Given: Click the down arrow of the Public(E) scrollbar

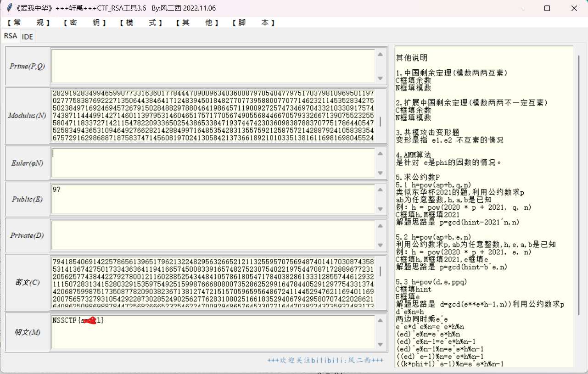Looking at the screenshot, I should point(380,209).
